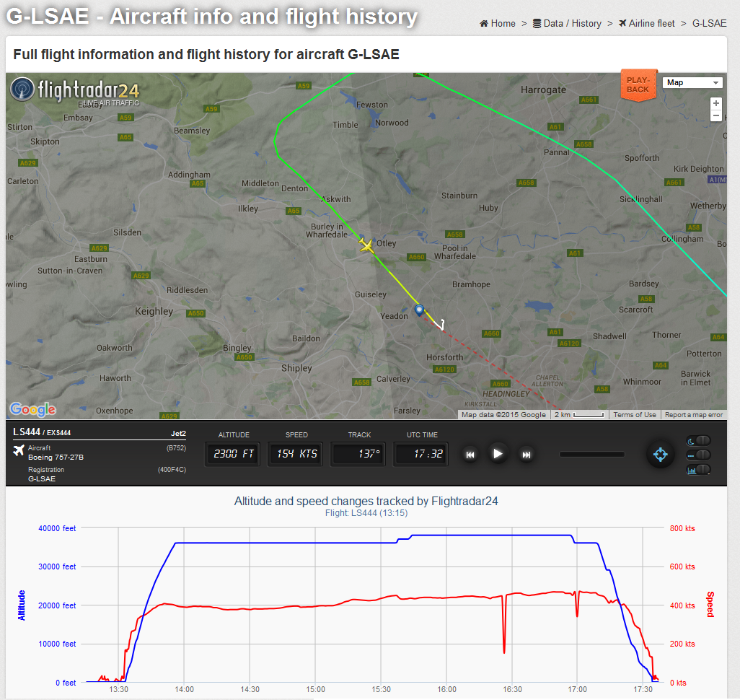Viewport: 740px width, 700px height.
Task: Click the G-LSAE registration value in panel
Action: coord(42,478)
